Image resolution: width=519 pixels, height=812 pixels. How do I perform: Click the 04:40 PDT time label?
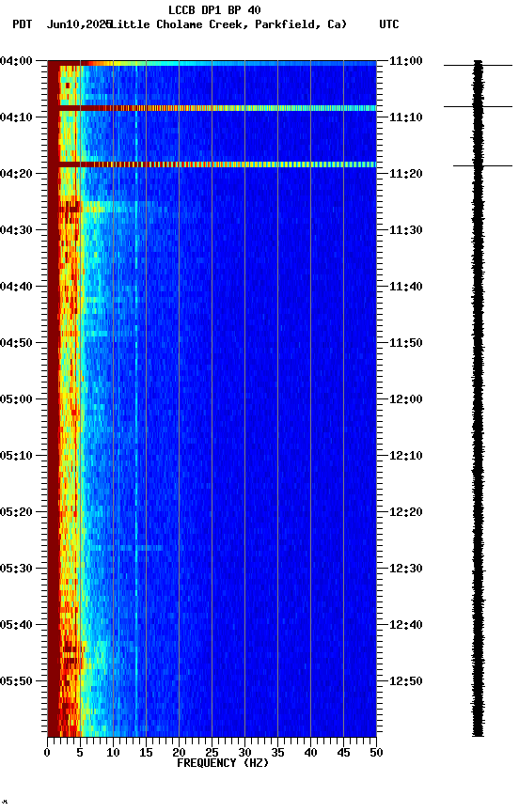[x=16, y=287]
